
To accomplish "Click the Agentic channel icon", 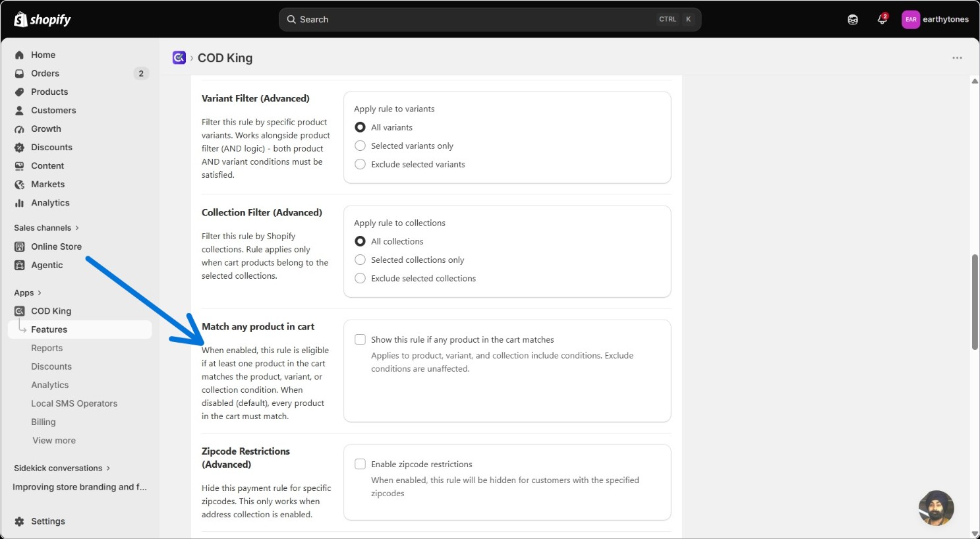I will [20, 266].
